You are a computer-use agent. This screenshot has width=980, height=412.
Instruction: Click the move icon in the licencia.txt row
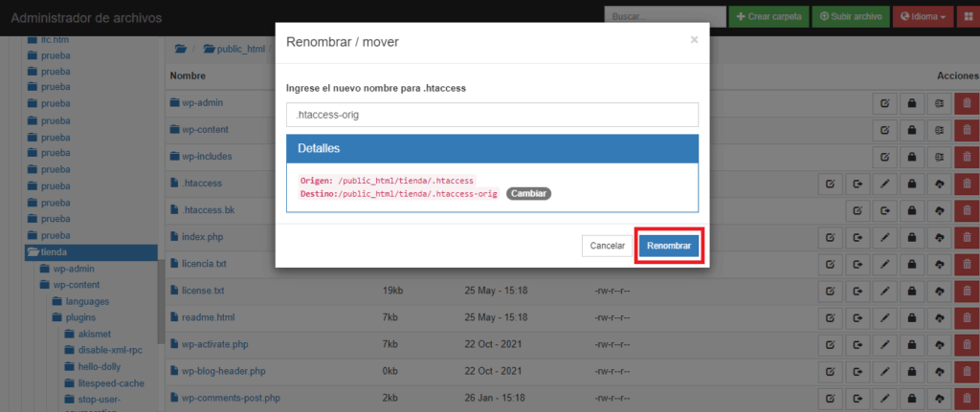pos(857,264)
